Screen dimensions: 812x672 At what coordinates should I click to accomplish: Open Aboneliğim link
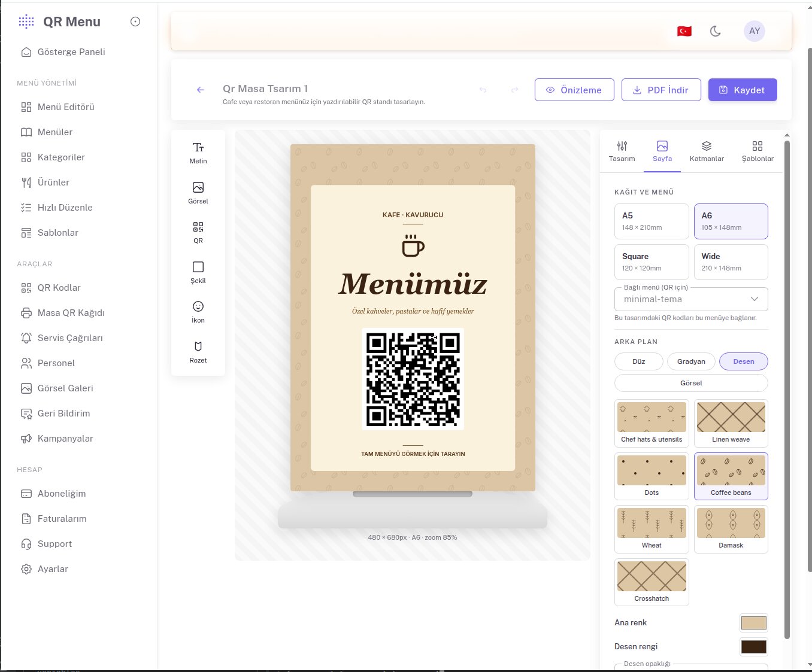[62, 494]
